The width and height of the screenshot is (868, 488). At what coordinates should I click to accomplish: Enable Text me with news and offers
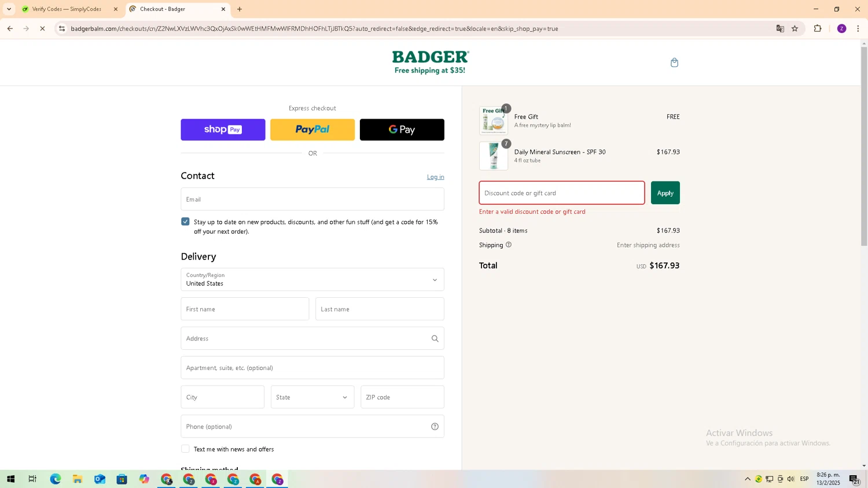click(185, 449)
